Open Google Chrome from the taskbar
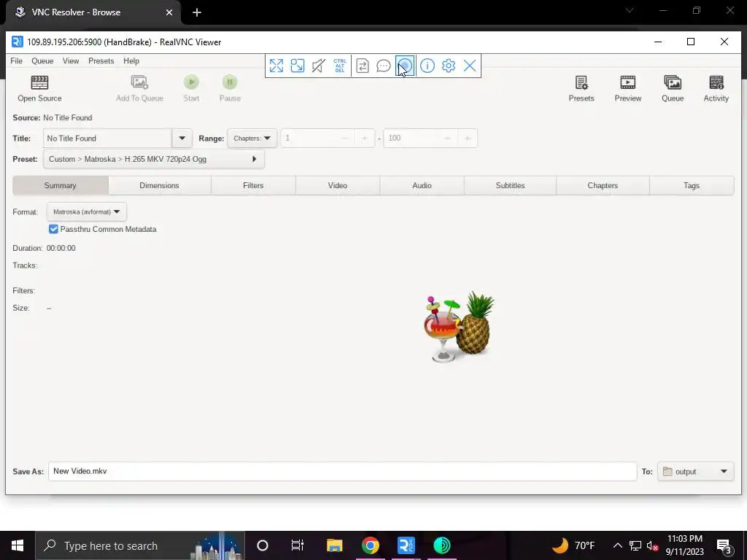This screenshot has height=560, width=747. pyautogui.click(x=370, y=545)
